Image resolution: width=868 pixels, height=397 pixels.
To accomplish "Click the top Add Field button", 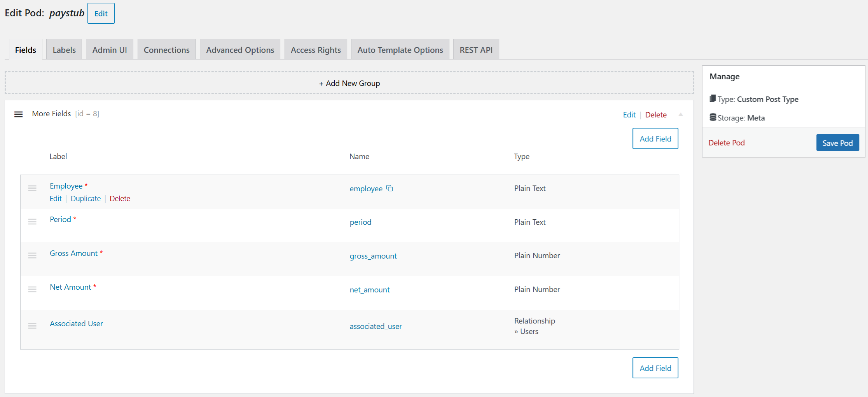I will click(x=655, y=139).
